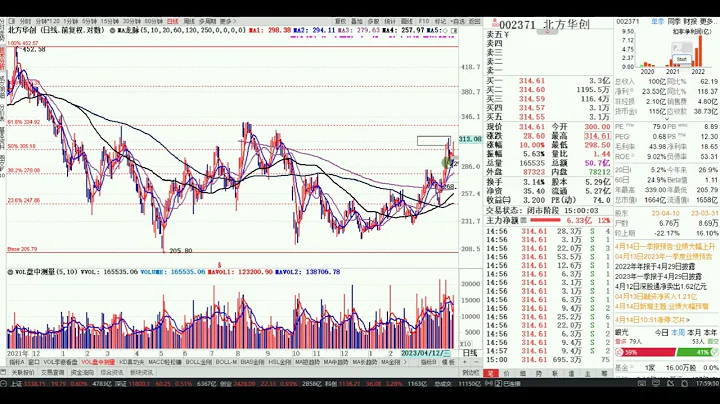Click the date field 2023/04/12
Image resolution: width=720 pixels, height=404 pixels.
(426, 353)
